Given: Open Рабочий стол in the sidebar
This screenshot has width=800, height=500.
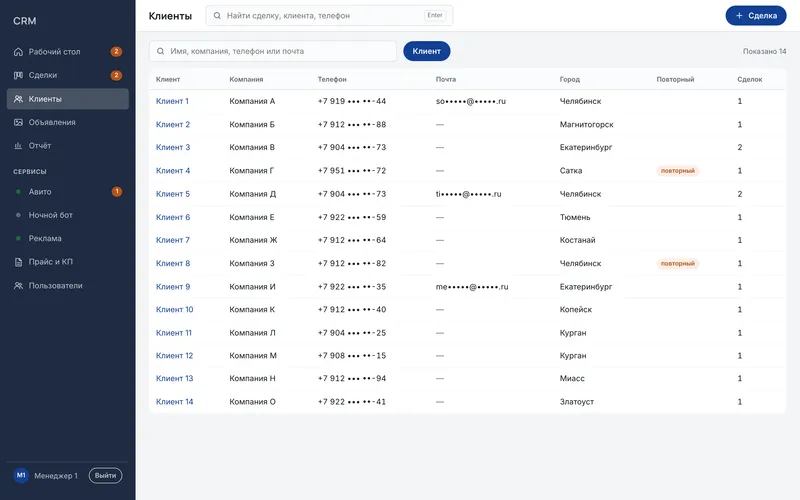Looking at the screenshot, I should [x=67, y=52].
